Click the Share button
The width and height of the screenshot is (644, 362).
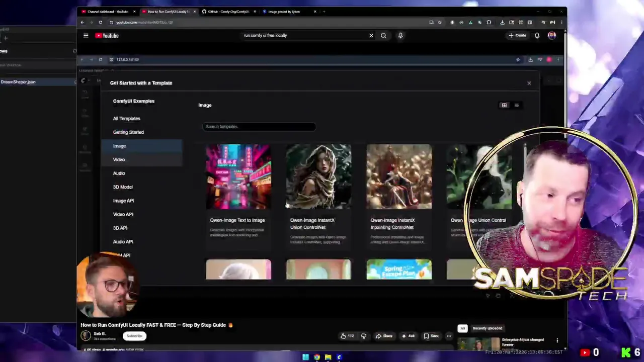pyautogui.click(x=383, y=336)
